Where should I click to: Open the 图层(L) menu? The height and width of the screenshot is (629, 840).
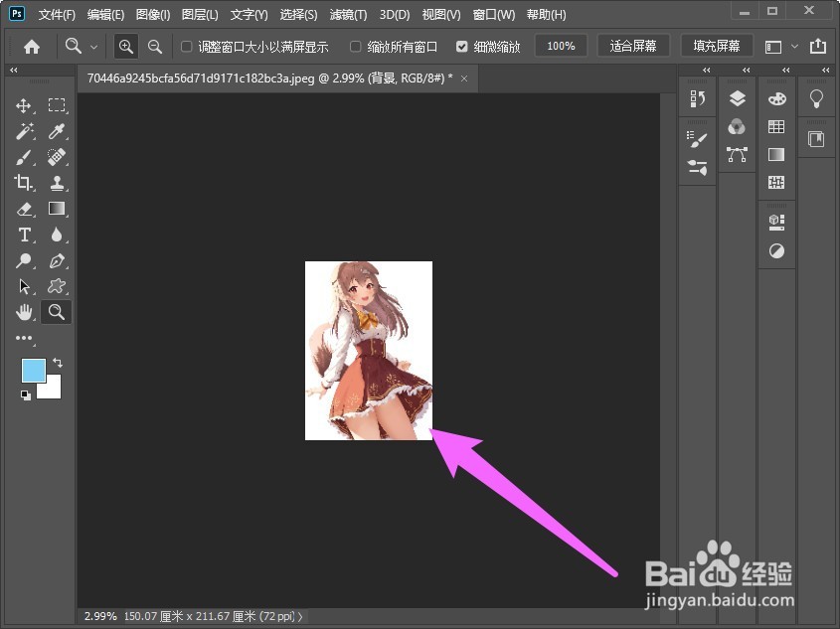click(200, 15)
